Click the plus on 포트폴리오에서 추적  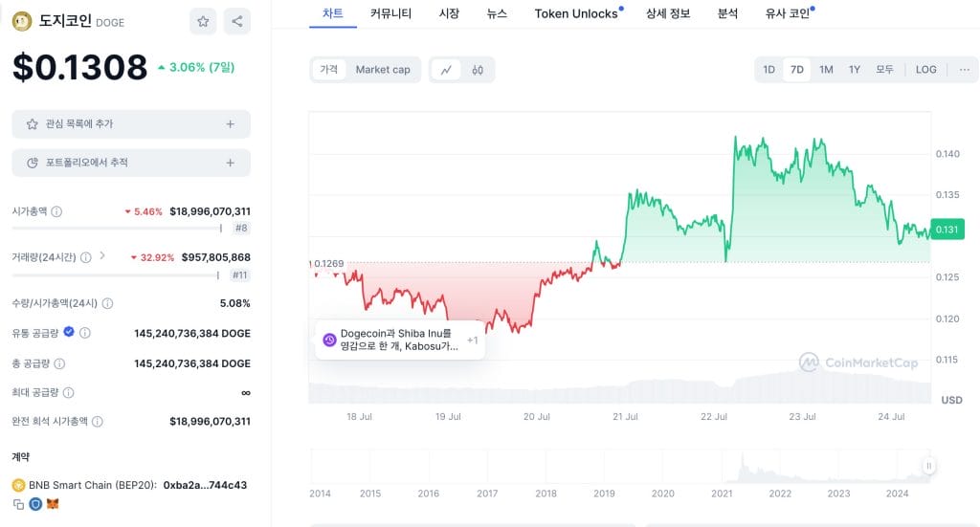click(230, 163)
